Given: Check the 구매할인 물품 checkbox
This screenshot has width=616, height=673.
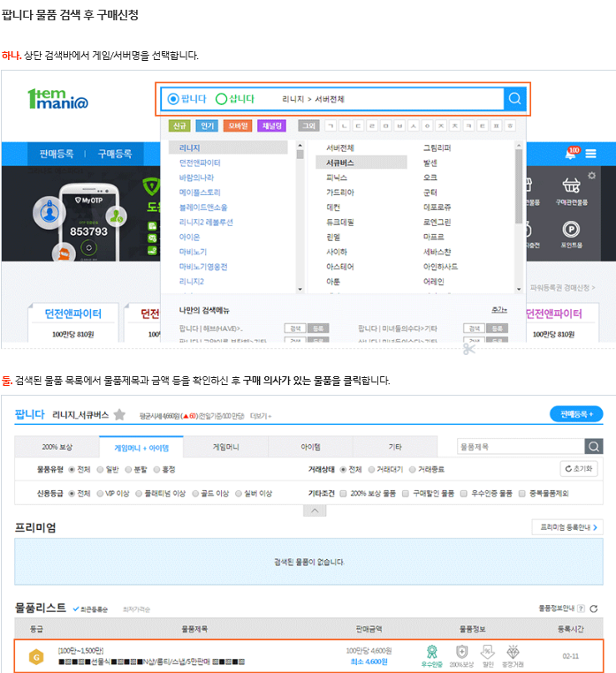Looking at the screenshot, I should pyautogui.click(x=406, y=494).
